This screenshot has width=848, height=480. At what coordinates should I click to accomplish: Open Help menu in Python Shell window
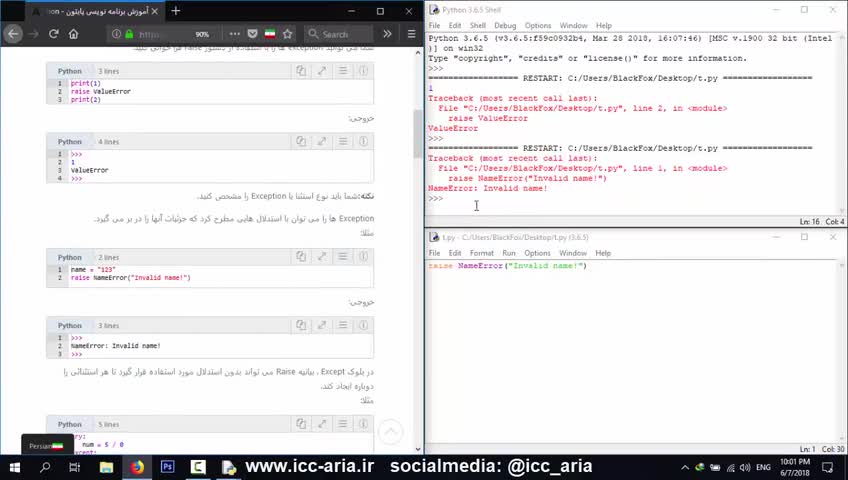(604, 25)
